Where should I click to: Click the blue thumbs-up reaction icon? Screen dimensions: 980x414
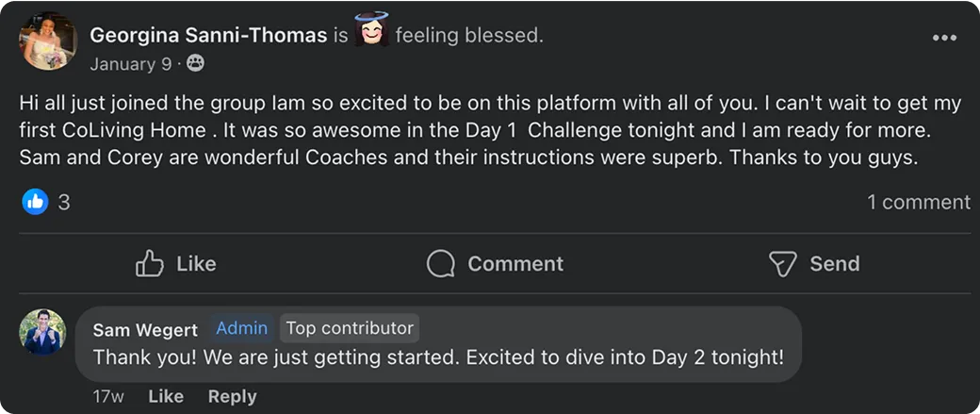pyautogui.click(x=35, y=201)
